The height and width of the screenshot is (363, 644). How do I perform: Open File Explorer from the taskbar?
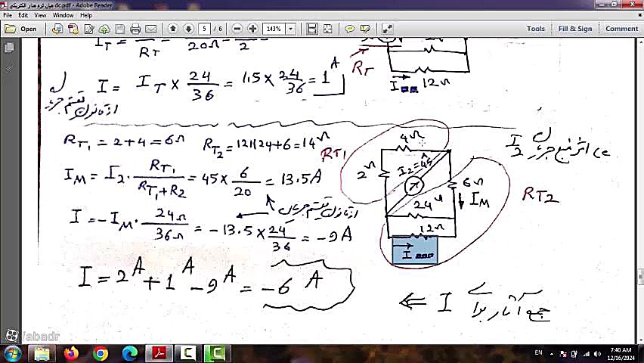click(42, 353)
